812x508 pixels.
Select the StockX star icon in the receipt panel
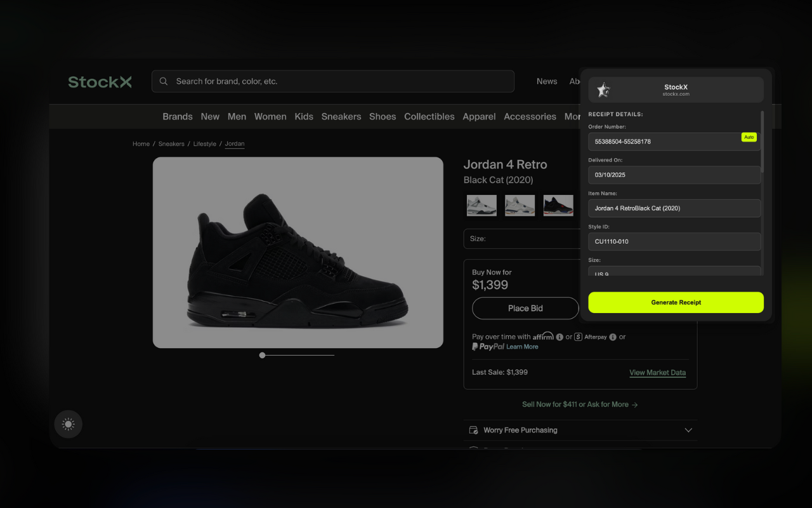(603, 90)
